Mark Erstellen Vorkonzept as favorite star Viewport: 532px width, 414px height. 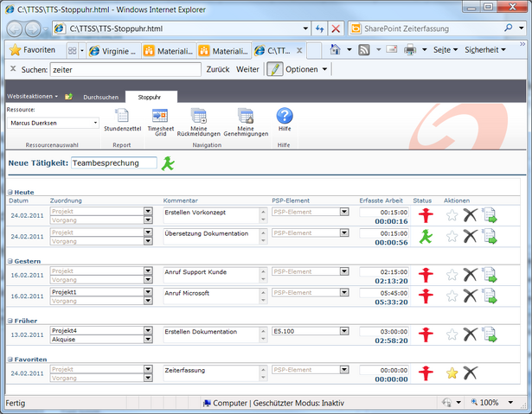tap(452, 215)
